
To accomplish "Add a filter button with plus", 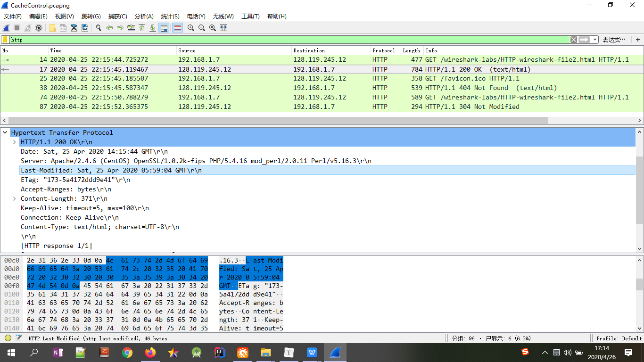I will 638,40.
